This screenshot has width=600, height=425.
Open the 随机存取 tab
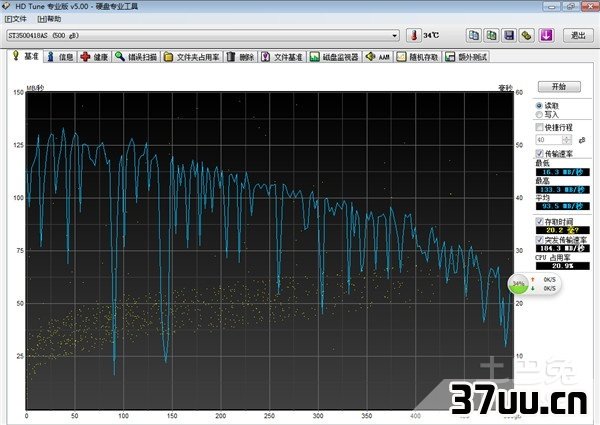coord(417,57)
